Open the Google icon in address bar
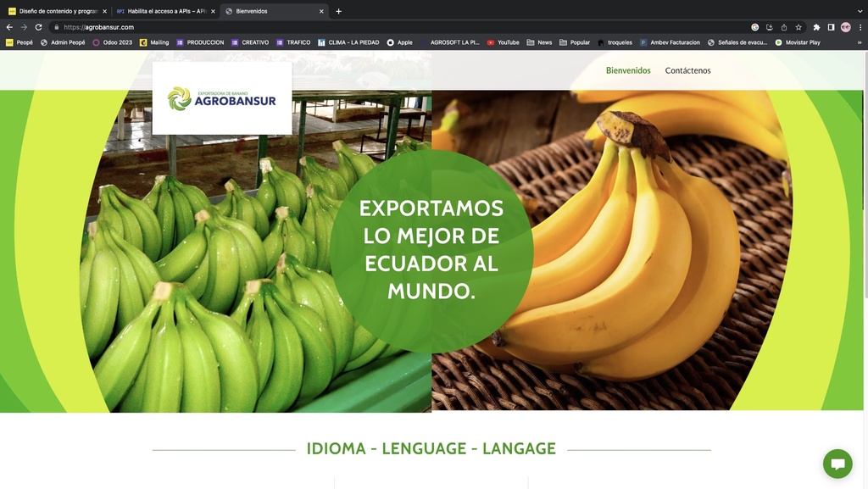868x489 pixels. point(755,27)
